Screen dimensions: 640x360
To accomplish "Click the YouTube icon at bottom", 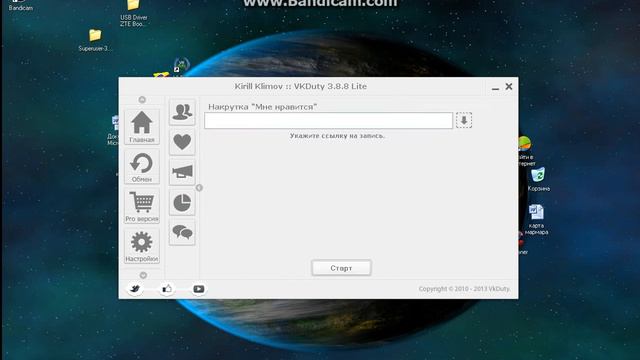I will (x=199, y=289).
